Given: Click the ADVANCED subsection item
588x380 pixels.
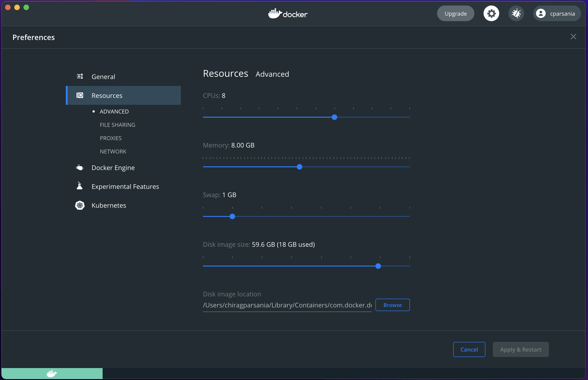Looking at the screenshot, I should point(114,111).
